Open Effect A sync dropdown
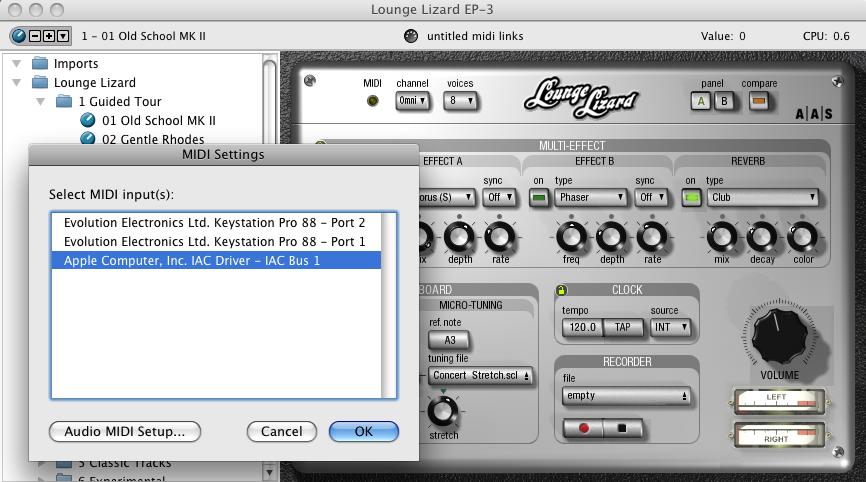 (x=499, y=197)
